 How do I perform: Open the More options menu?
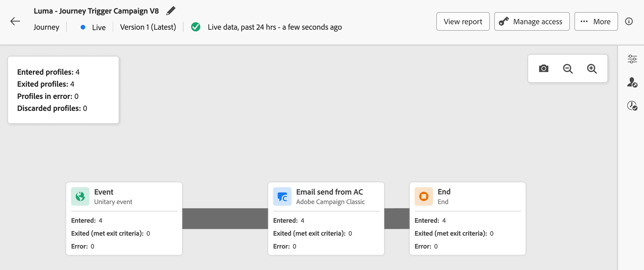tap(596, 22)
